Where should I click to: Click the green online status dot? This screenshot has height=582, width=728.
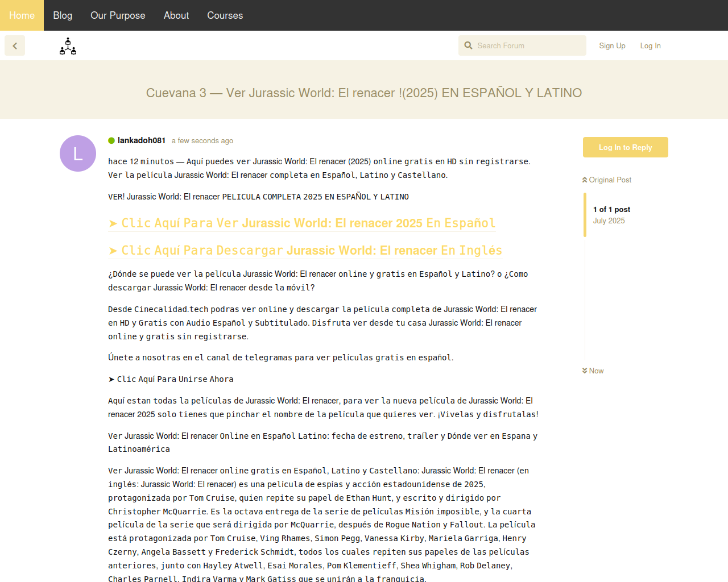[x=111, y=140]
